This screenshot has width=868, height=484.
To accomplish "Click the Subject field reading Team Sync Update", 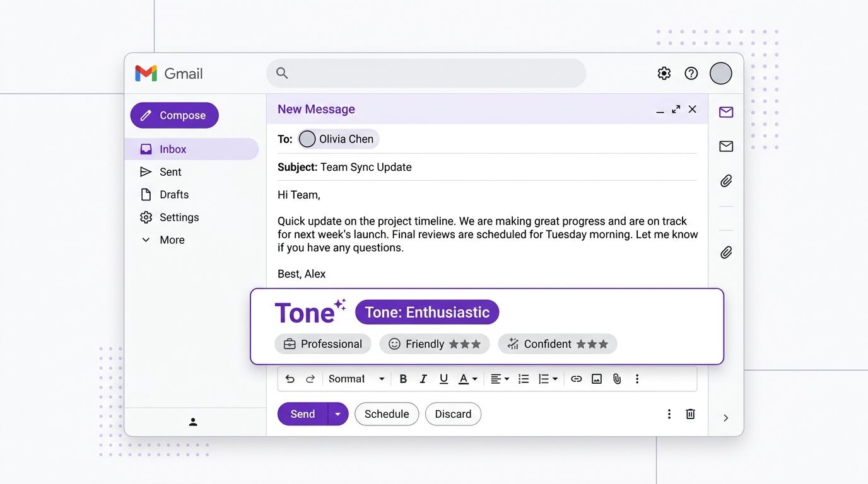I will click(487, 167).
